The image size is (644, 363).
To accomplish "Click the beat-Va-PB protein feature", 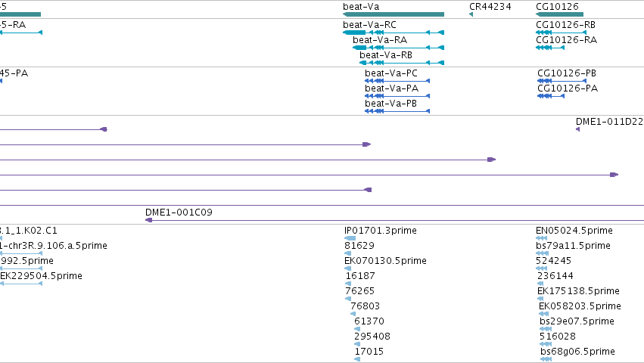I will 397,111.
